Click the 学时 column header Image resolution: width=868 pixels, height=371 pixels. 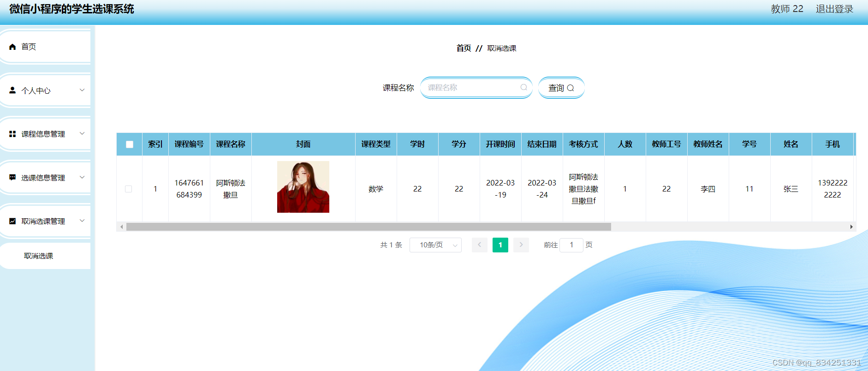tap(417, 144)
